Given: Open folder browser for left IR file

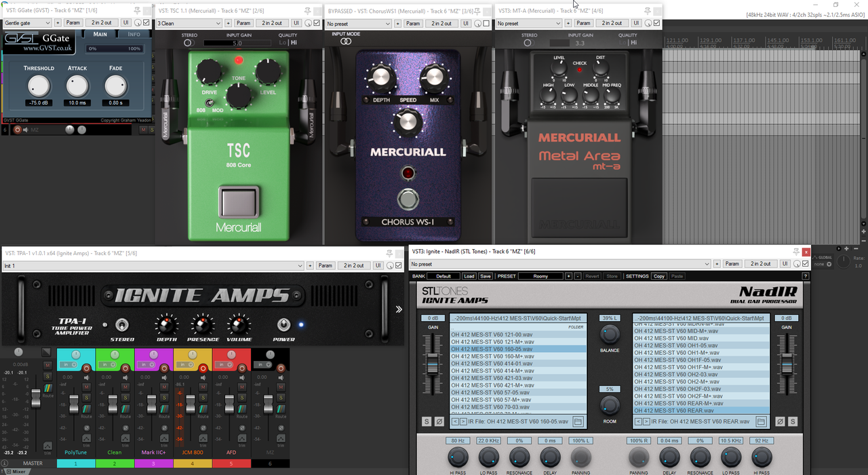Looking at the screenshot, I should coord(578,421).
